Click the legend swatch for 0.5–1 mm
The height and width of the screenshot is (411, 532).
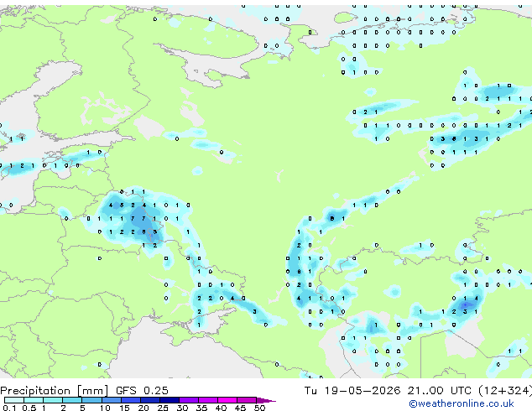(x=34, y=400)
